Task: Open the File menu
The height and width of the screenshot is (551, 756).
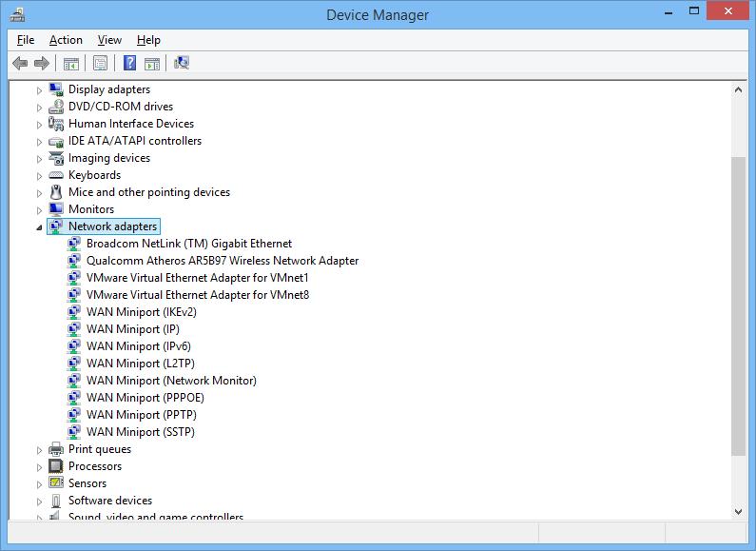Action: coord(26,40)
